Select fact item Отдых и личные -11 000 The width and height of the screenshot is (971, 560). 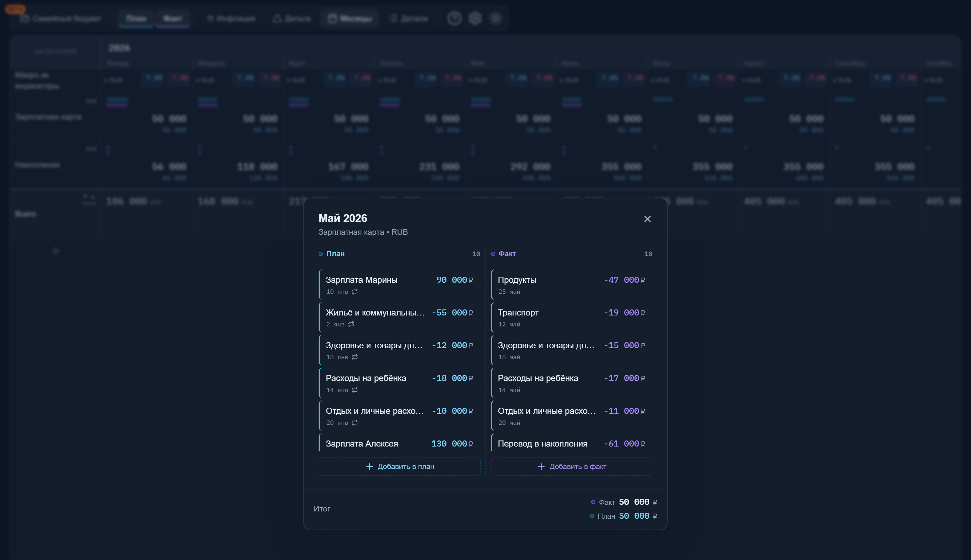click(x=571, y=415)
